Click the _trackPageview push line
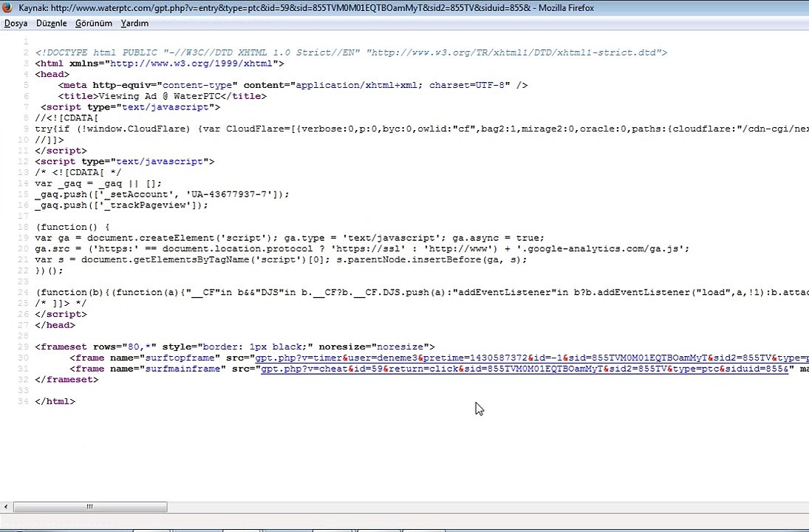Viewport: 809px width, 532px height. click(x=122, y=205)
